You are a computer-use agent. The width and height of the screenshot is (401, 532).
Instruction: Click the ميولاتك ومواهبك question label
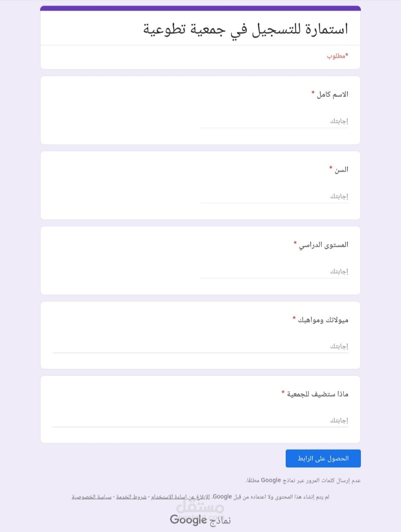tap(322, 320)
